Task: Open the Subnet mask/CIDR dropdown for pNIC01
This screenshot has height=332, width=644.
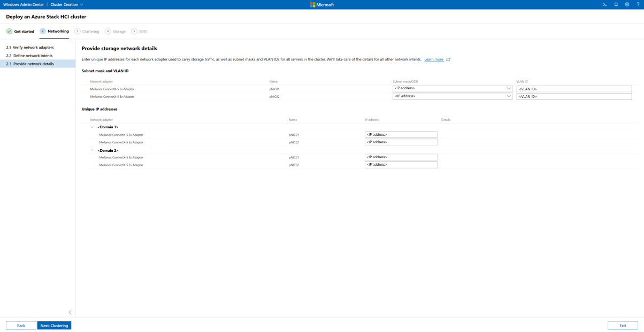Action: [509, 89]
